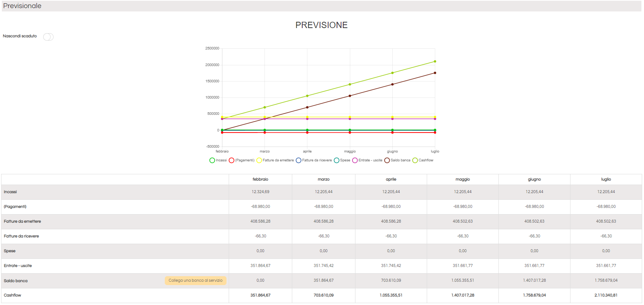
Task: Click the Previsionale page header title
Action: (22, 6)
